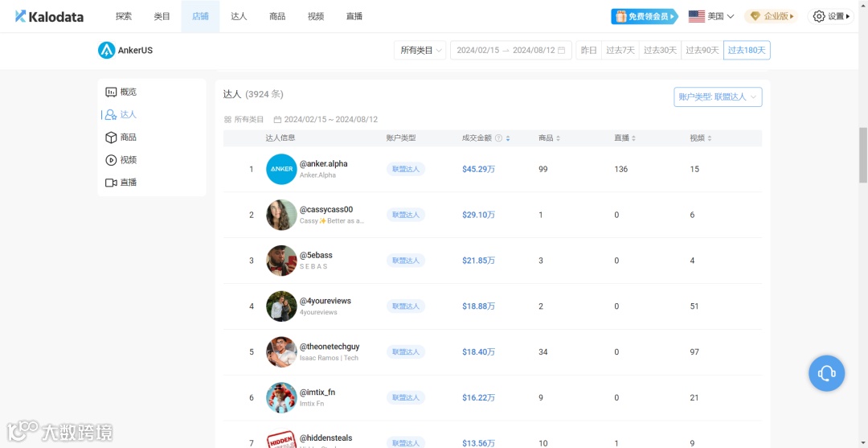
Task: Open the 视频 top navigation tab
Action: [316, 17]
